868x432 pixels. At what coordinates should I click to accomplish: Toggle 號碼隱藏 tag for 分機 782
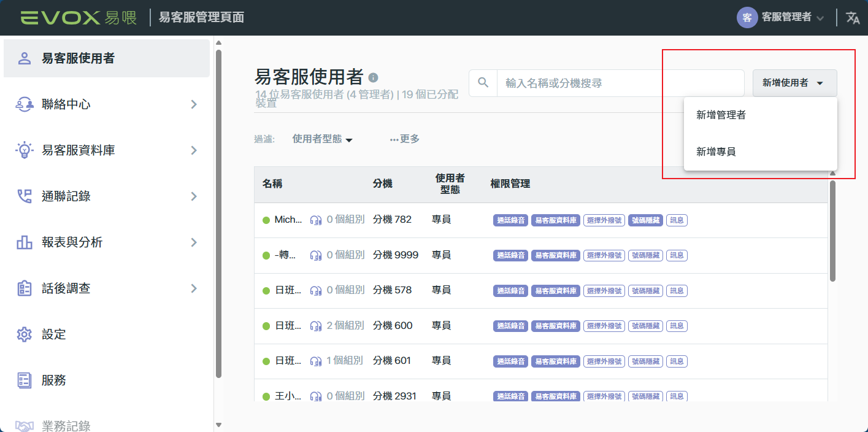click(x=645, y=220)
